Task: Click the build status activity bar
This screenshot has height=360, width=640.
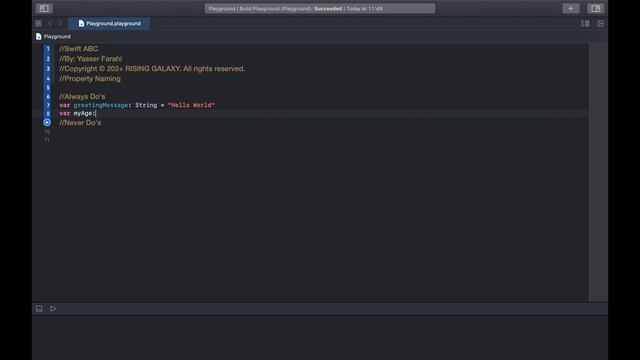Action: (x=320, y=9)
